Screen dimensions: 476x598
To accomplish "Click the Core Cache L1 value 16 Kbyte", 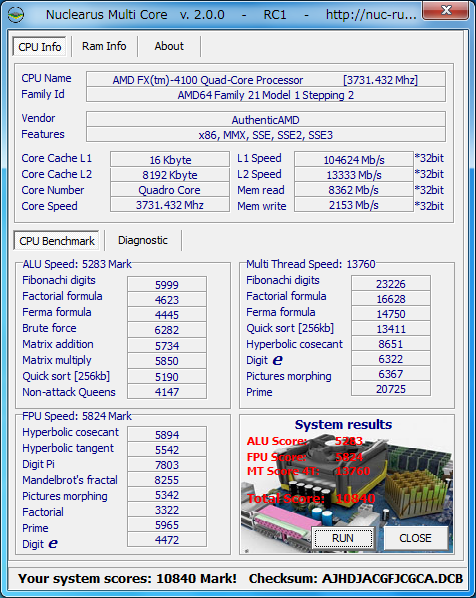I will (170, 159).
